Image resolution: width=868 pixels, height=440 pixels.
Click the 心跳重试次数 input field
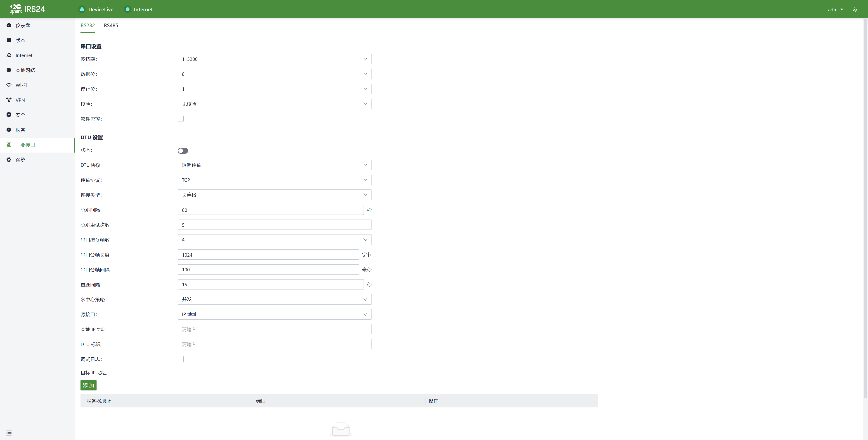(x=274, y=225)
